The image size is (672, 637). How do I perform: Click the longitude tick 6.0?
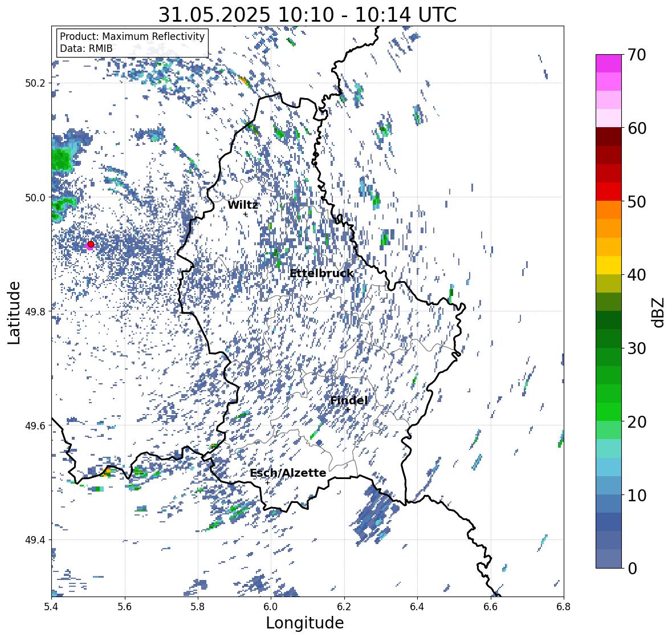click(x=271, y=606)
